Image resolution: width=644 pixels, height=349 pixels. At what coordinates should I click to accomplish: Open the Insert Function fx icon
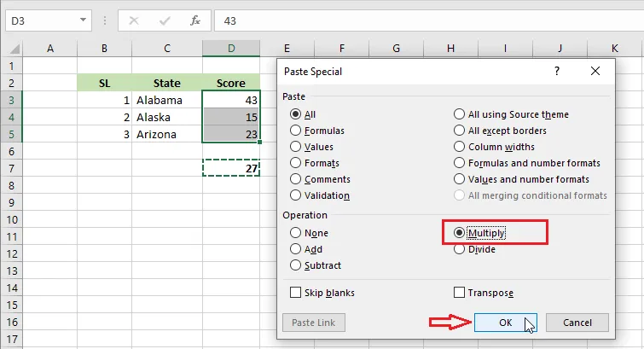tap(195, 20)
